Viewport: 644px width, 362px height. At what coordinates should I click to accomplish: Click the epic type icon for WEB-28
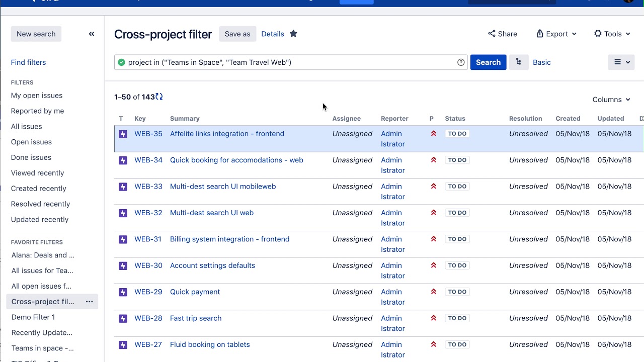(123, 318)
